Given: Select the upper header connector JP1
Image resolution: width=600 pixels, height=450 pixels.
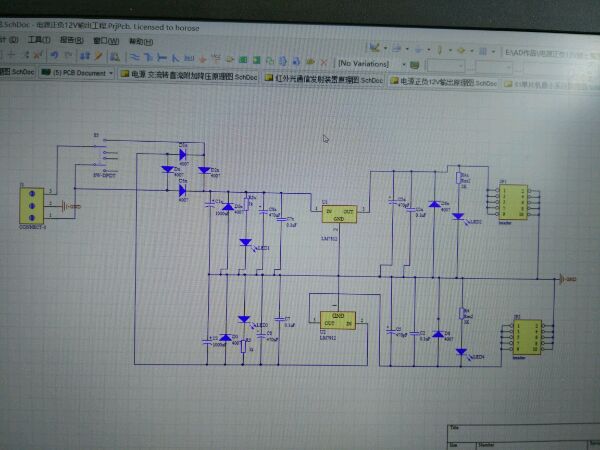Looking at the screenshot, I should click(514, 203).
